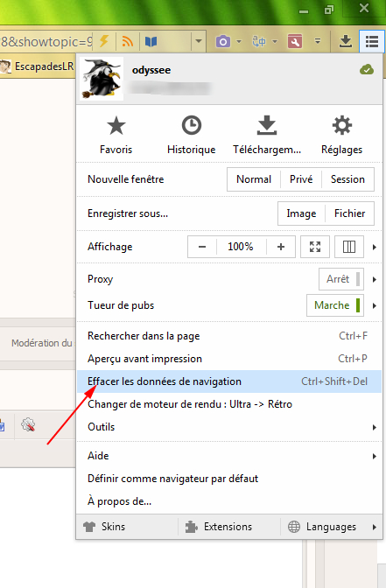Toggle the Tueur de pubs Marche switch
Screen dimensions: 386x588
coord(335,305)
